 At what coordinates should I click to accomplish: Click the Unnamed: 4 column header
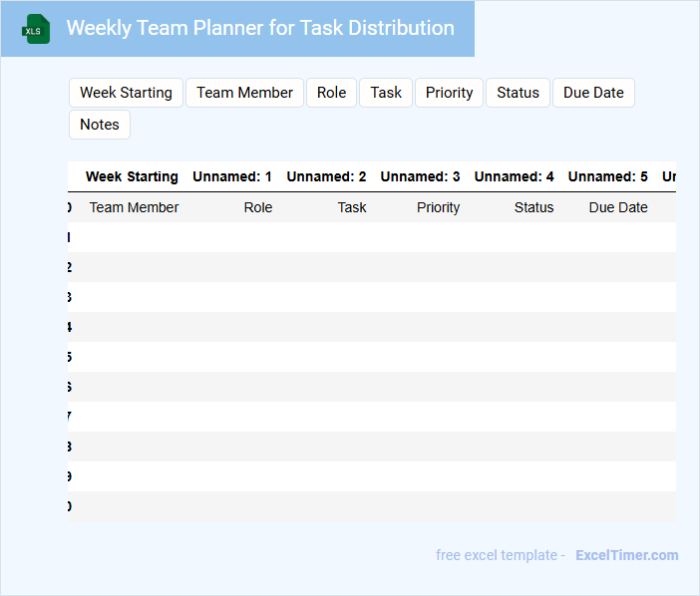click(x=514, y=176)
